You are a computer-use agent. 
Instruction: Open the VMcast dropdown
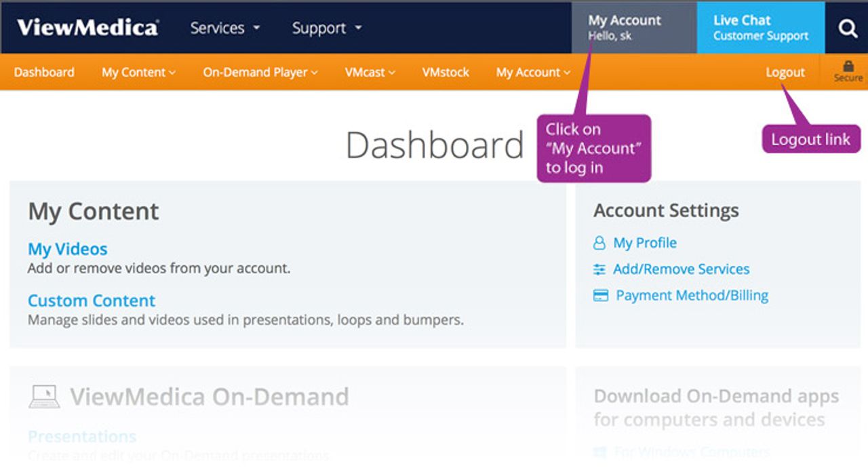point(370,72)
